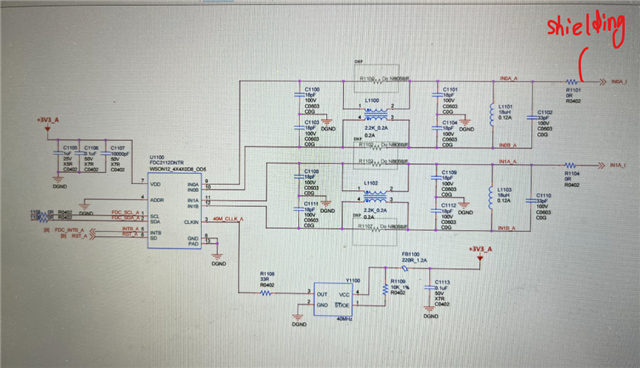Viewport: 640px width, 368px height.
Task: Click the PAD pin label on U1100
Action: point(193,244)
